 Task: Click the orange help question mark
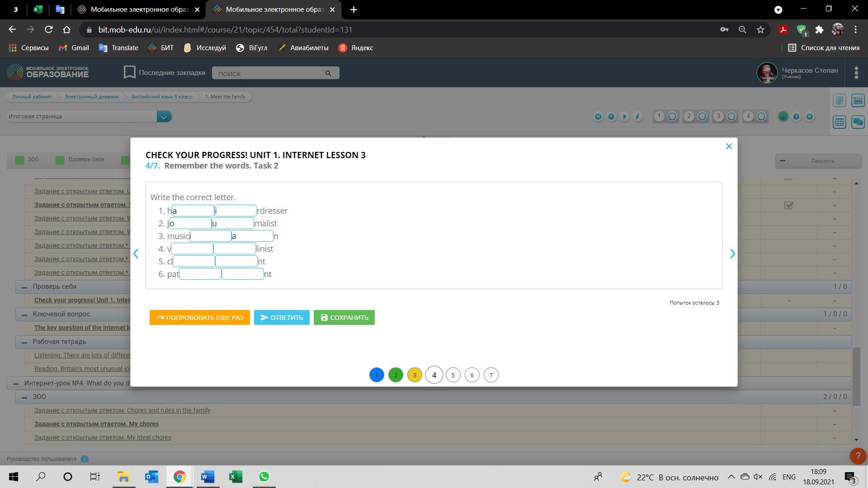click(858, 456)
